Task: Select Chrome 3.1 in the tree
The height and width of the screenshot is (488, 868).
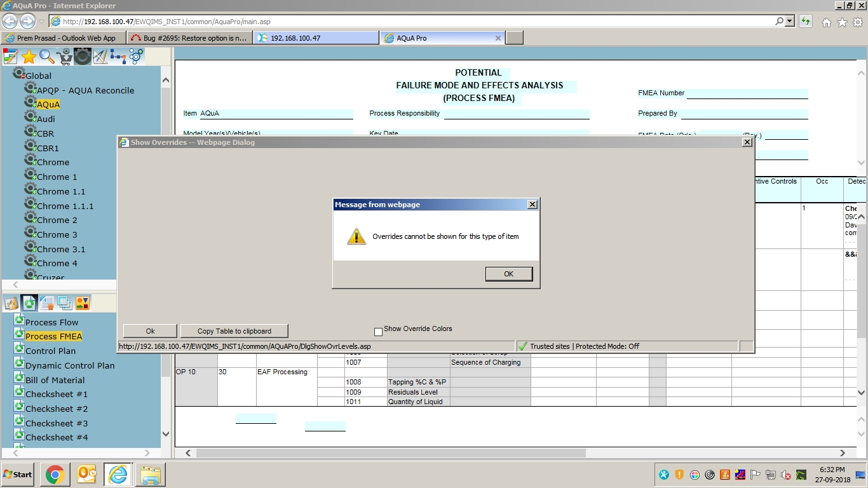Action: [x=61, y=249]
